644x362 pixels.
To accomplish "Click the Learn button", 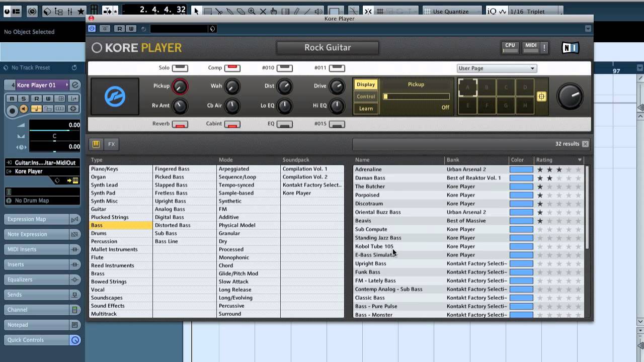I will pos(366,109).
